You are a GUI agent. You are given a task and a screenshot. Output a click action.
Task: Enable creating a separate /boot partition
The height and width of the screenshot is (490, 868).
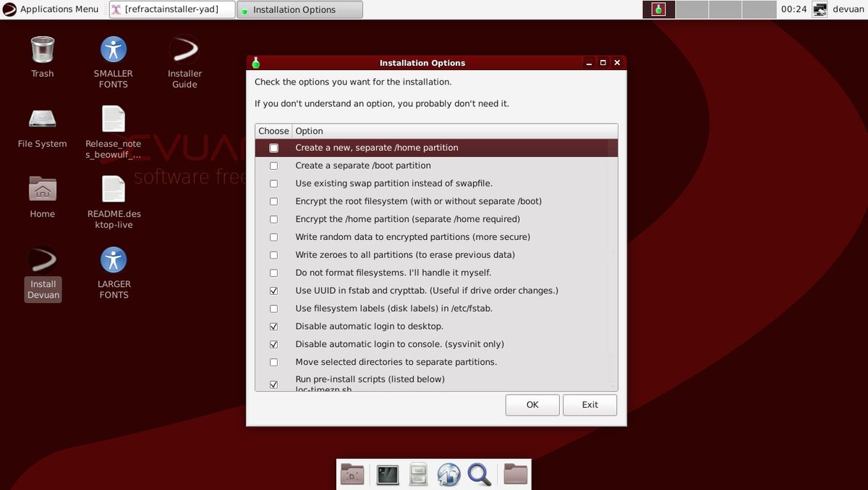[273, 166]
